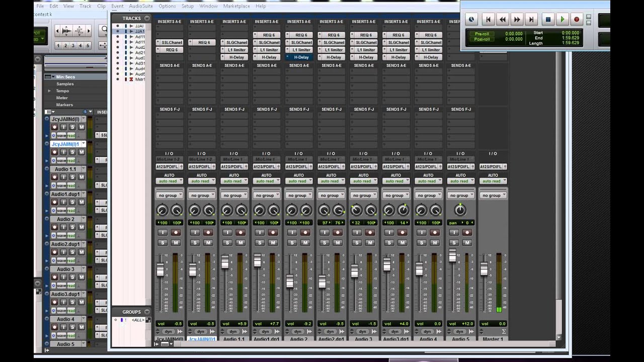Solo the first JcyJAllNd(l) mixer channel
The image size is (644, 362).
click(x=163, y=243)
